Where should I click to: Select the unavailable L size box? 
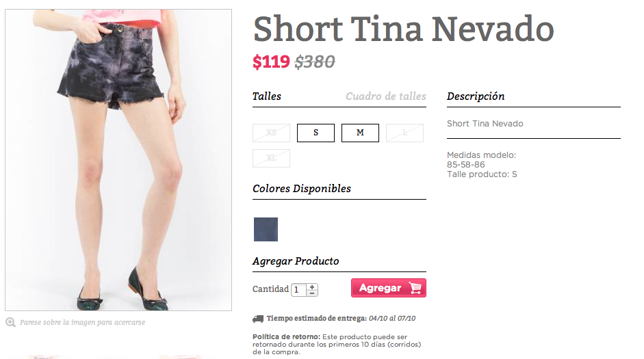point(404,133)
